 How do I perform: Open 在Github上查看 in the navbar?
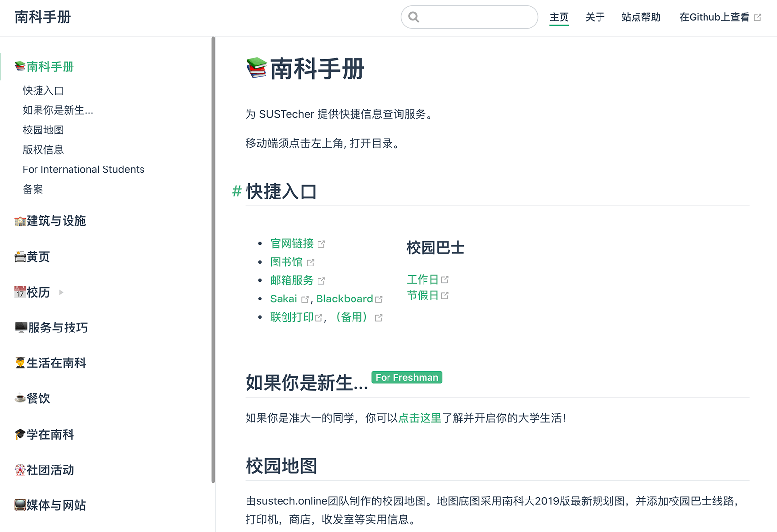720,17
